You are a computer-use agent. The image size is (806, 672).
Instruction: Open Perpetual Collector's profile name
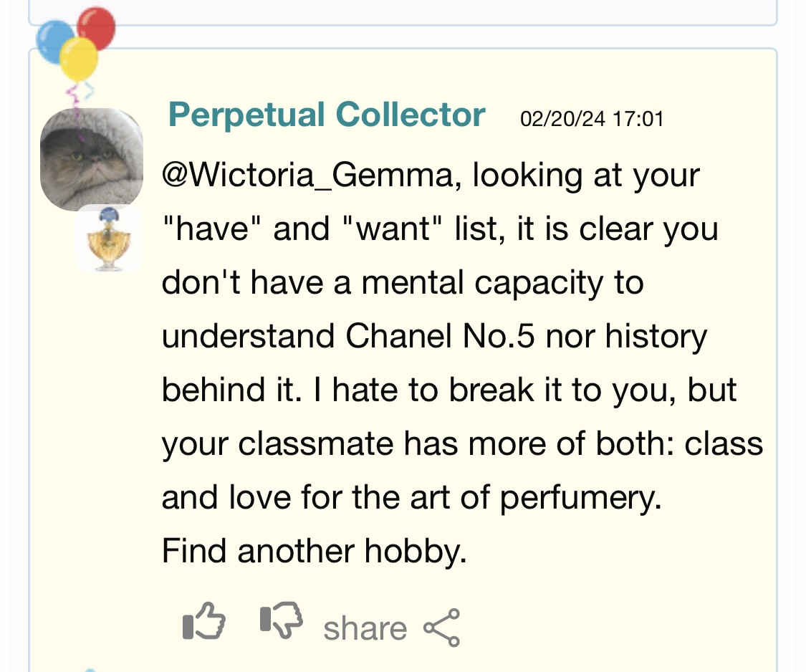[x=327, y=114]
